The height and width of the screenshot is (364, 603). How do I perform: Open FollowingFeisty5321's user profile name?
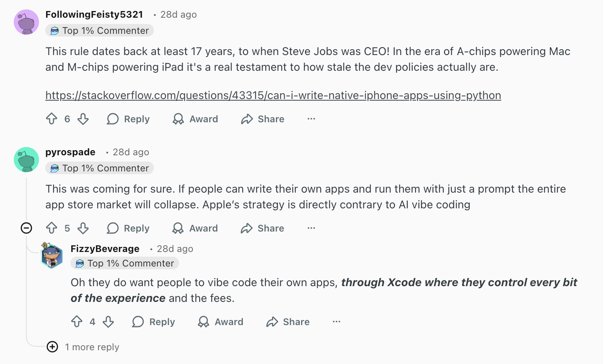94,15
